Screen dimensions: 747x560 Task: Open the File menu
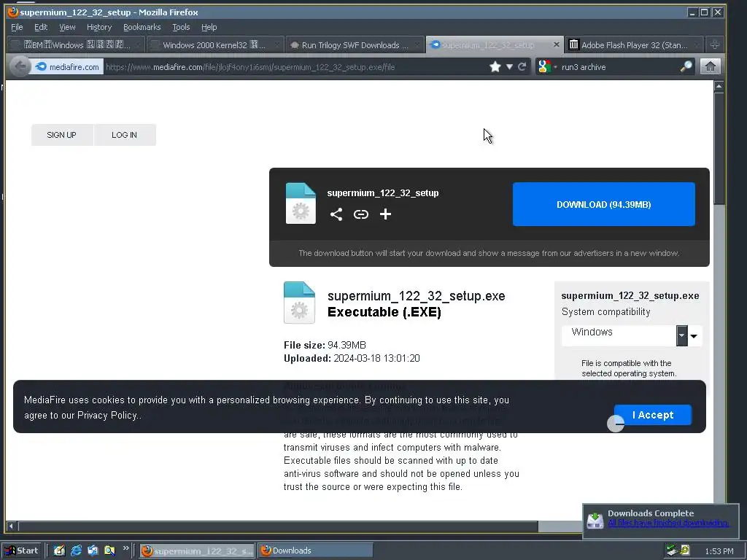[x=17, y=27]
